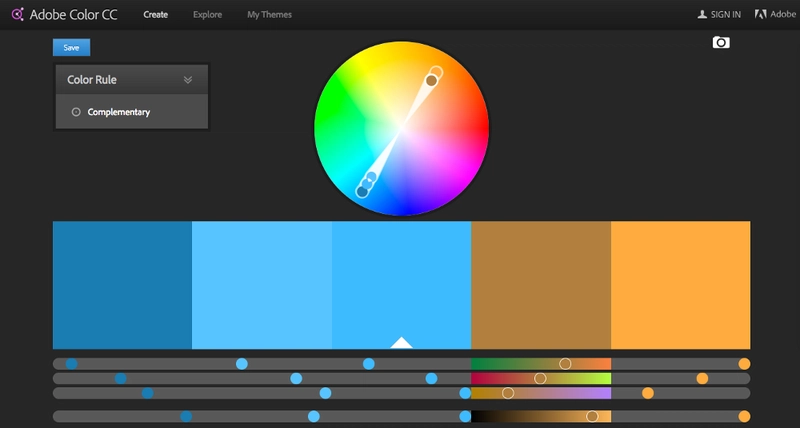
Task: Click the white base color triangle indicator
Action: click(402, 343)
